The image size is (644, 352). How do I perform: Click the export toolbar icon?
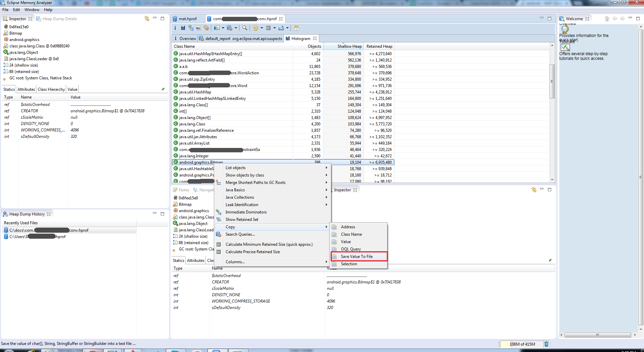coord(281,28)
